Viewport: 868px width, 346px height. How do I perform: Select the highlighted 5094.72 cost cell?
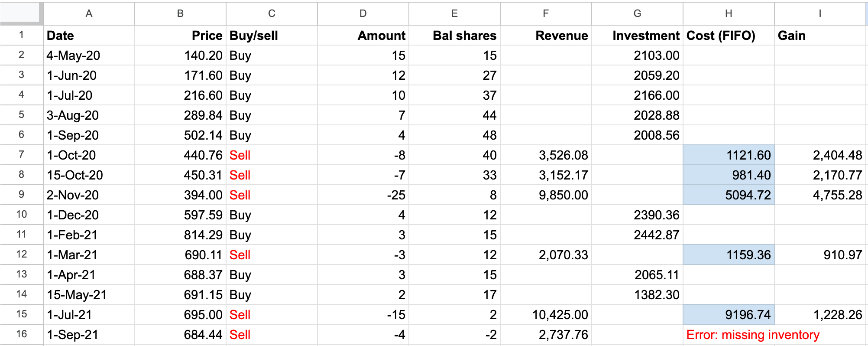coord(729,195)
